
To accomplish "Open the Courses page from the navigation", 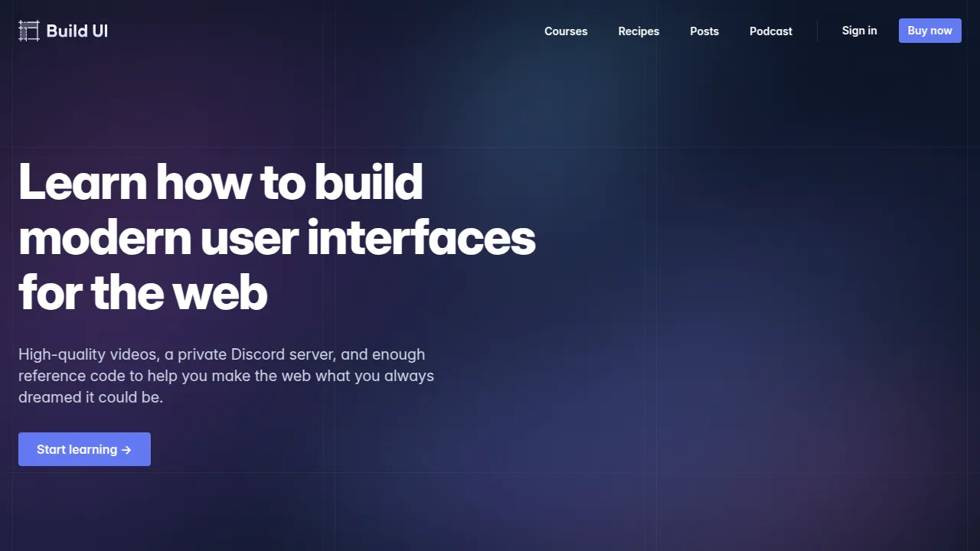I will 566,31.
